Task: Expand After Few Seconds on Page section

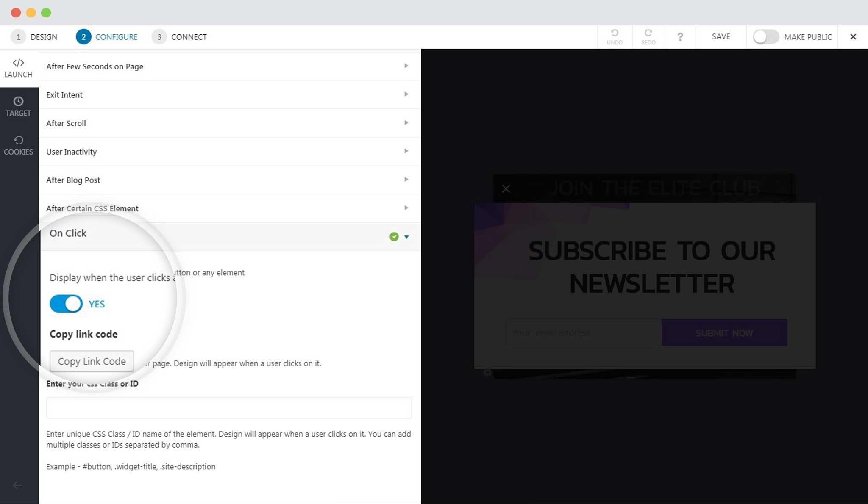Action: [229, 66]
